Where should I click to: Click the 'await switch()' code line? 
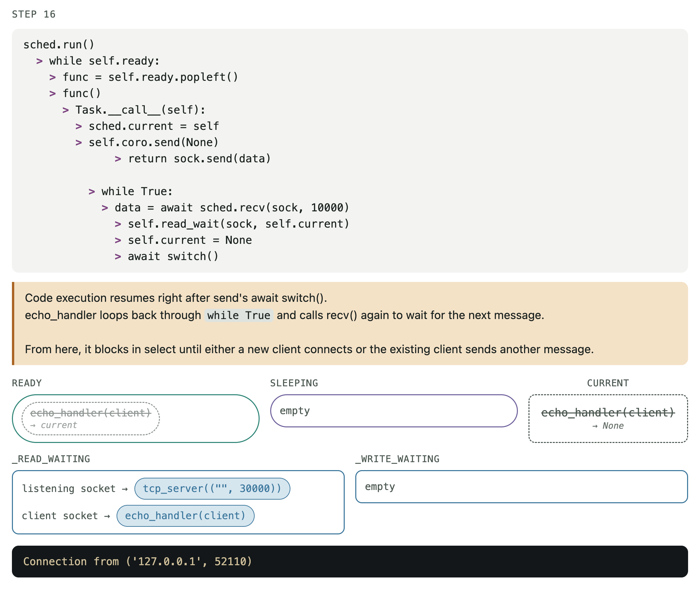point(173,256)
